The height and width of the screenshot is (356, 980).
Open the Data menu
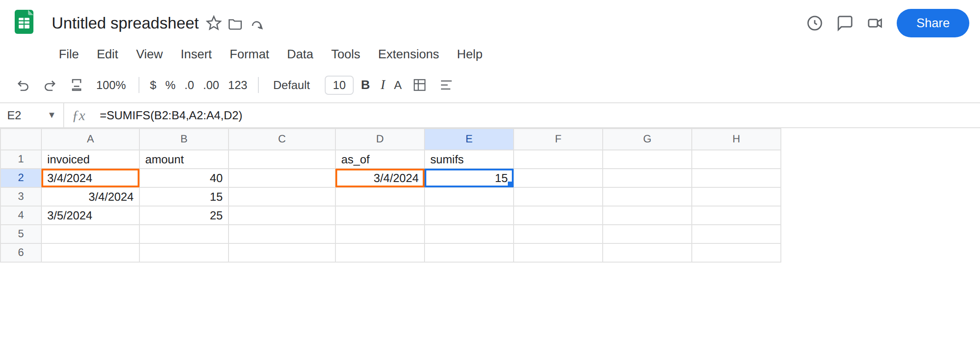pyautogui.click(x=300, y=54)
